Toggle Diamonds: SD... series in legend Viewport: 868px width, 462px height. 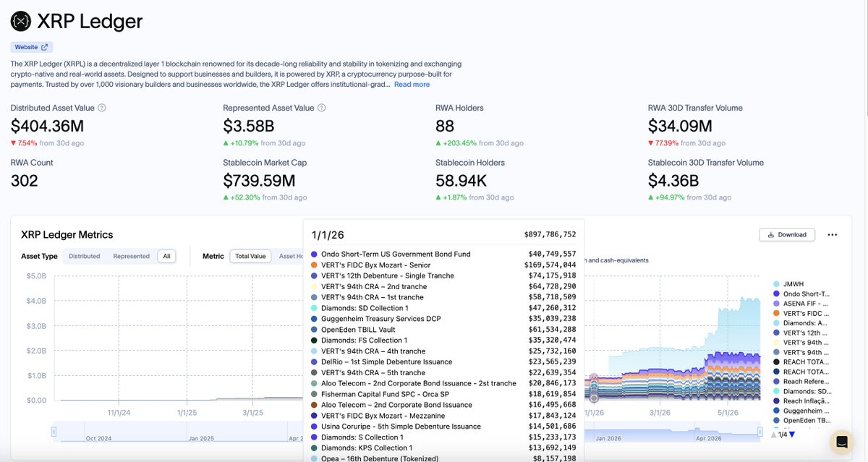tap(801, 391)
